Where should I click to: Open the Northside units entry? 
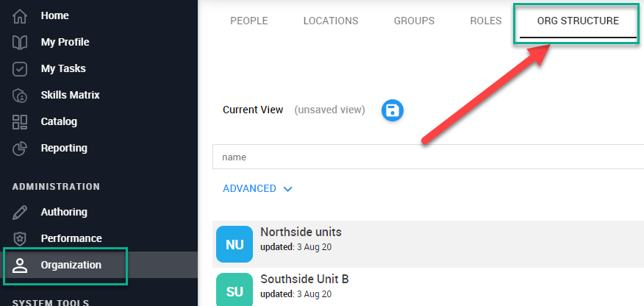[428, 244]
